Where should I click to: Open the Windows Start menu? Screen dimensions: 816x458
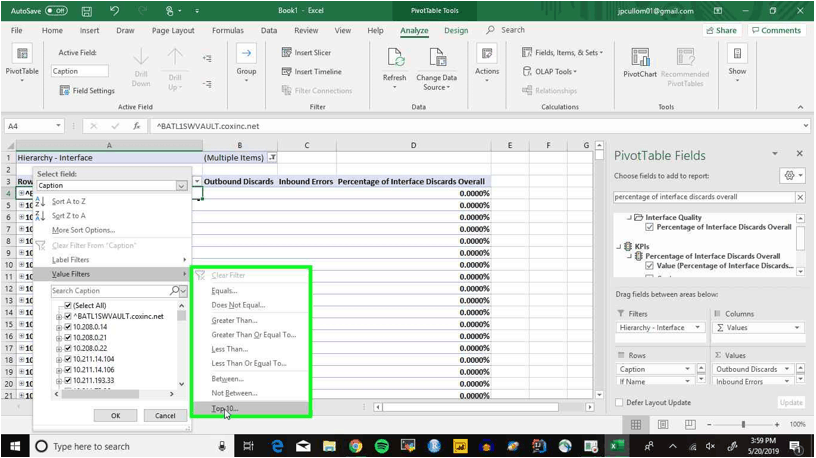click(15, 446)
